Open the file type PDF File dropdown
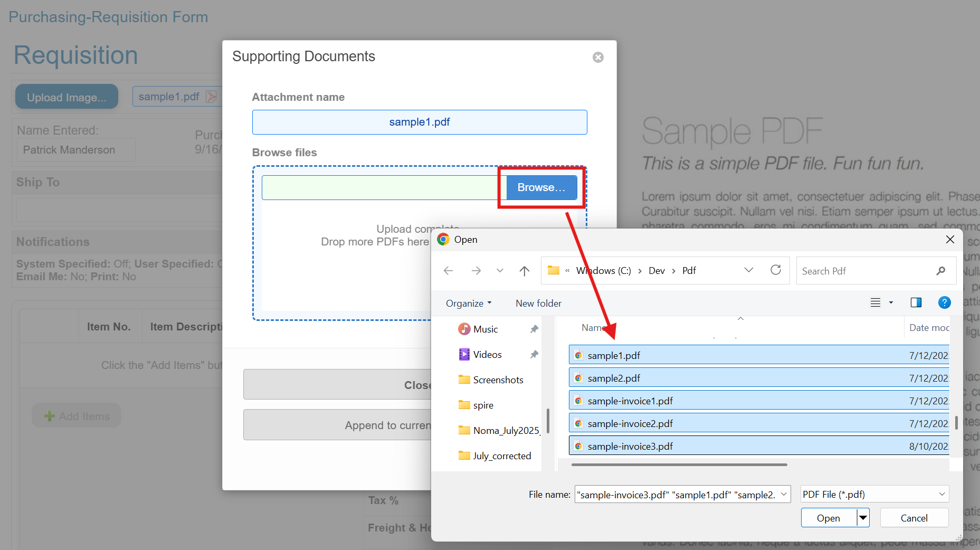Viewport: 980px width, 550px height. pyautogui.click(x=874, y=495)
